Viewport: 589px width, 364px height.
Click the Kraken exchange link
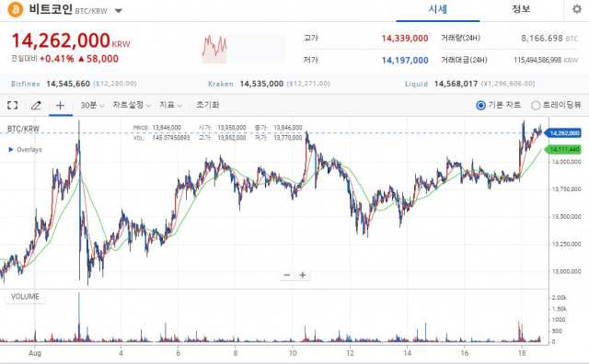(x=221, y=84)
